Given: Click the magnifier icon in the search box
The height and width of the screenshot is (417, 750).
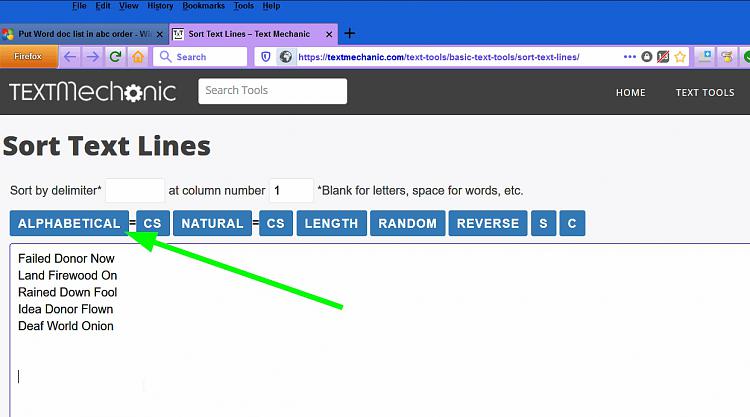Looking at the screenshot, I should (x=165, y=56).
